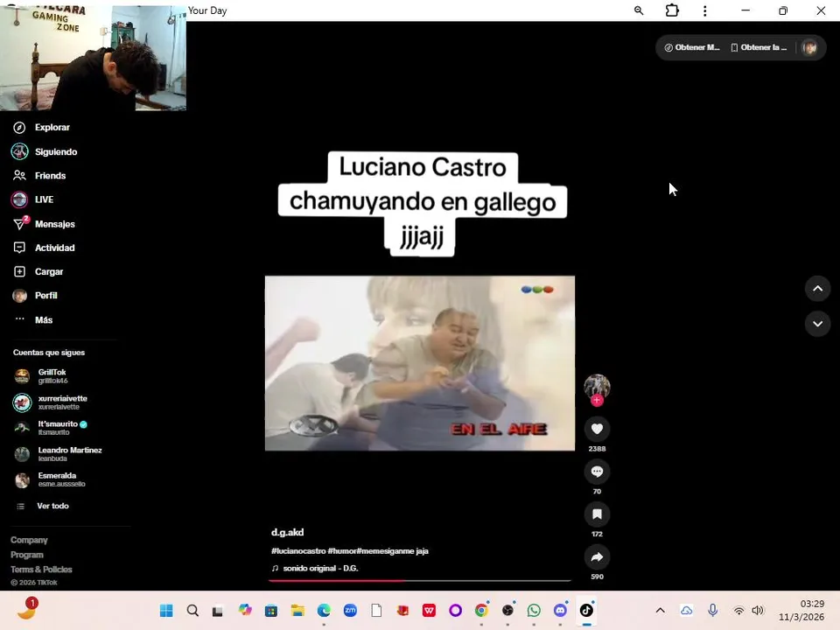Image resolution: width=840 pixels, height=630 pixels.
Task: Open OBS Studio in taskbar
Action: (507, 610)
